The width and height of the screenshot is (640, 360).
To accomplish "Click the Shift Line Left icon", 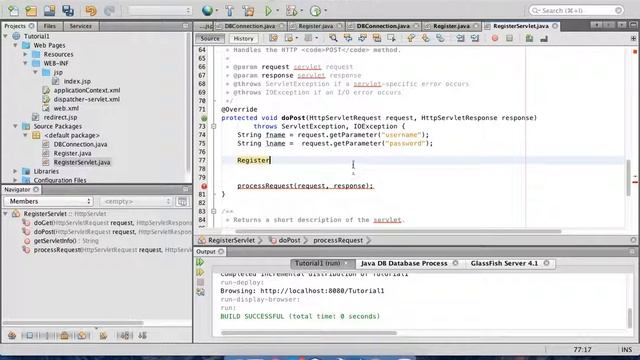I will (x=460, y=38).
